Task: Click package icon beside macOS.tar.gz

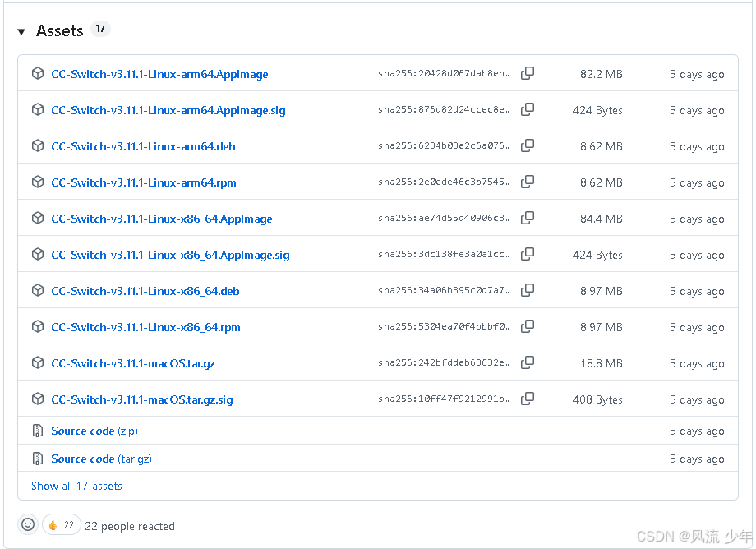Action: [38, 362]
